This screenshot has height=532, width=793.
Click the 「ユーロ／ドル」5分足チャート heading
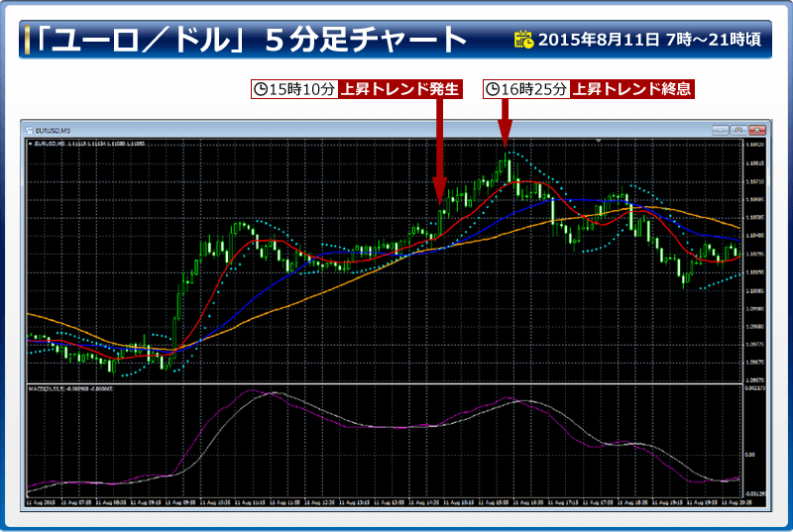(x=248, y=41)
